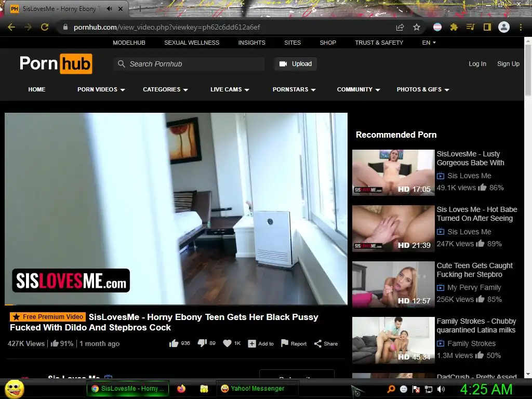532x399 pixels.
Task: Favorite the video with the heart icon
Action: 227,344
